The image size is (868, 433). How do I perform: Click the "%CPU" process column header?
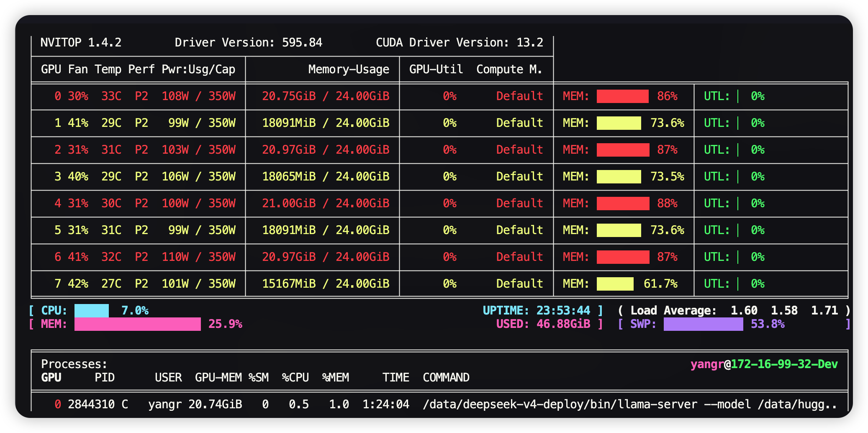tap(295, 377)
